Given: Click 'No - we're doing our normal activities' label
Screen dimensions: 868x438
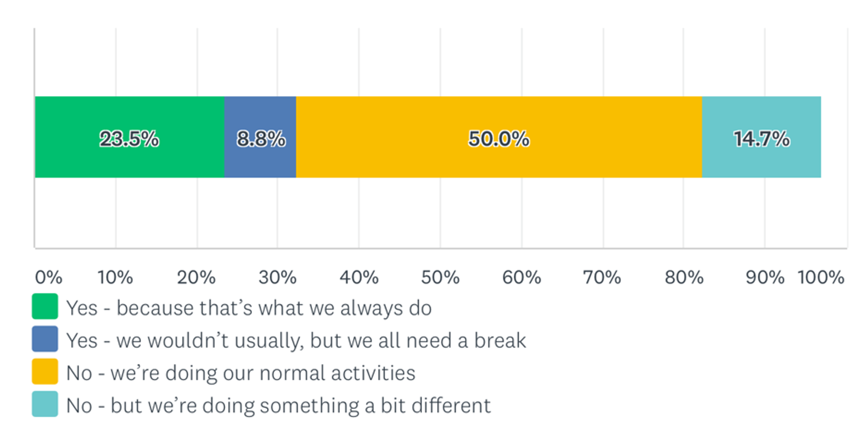Looking at the screenshot, I should [241, 373].
